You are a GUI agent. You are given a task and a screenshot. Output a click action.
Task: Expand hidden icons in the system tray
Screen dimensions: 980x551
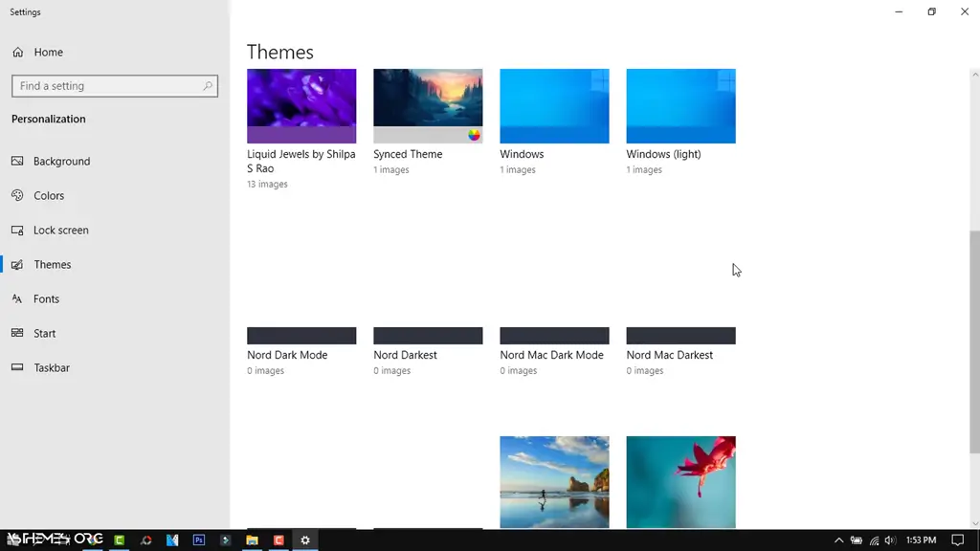click(838, 540)
